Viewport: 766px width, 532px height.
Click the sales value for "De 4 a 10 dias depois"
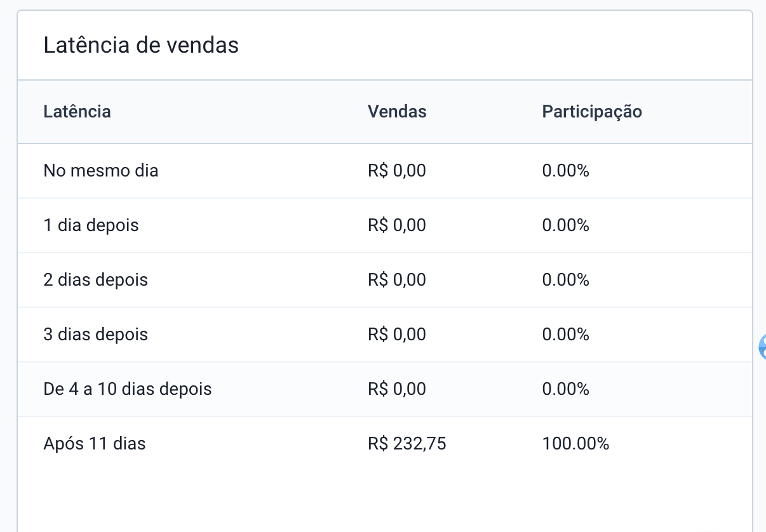(x=397, y=389)
